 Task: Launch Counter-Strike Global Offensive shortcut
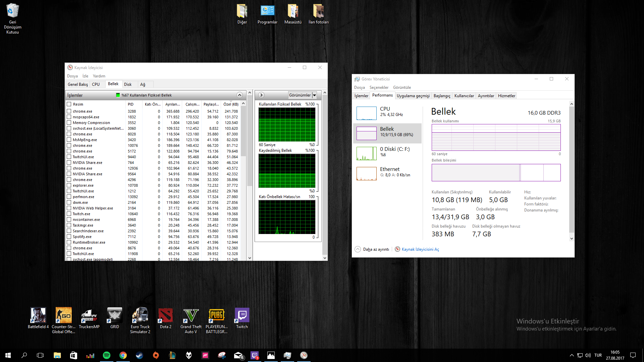(x=64, y=320)
